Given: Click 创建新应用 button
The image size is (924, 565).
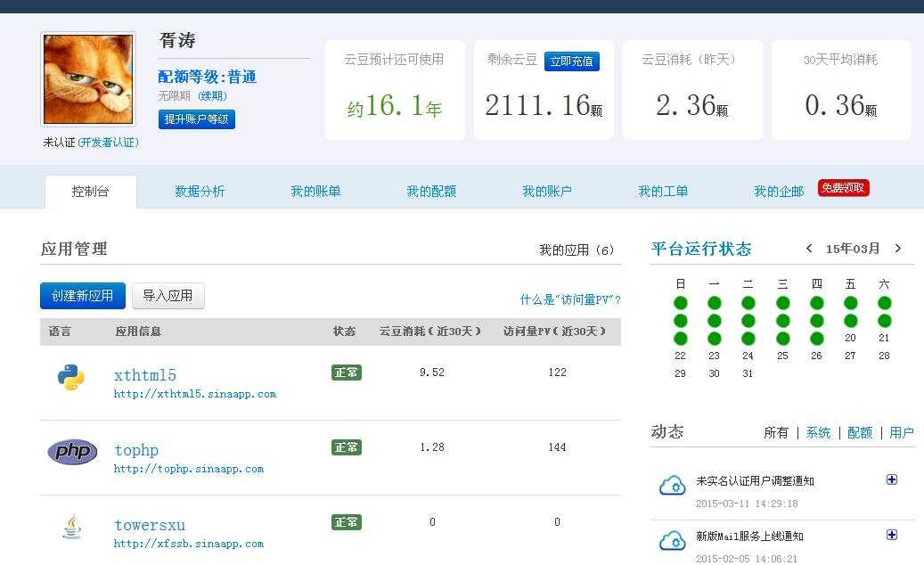Looking at the screenshot, I should (83, 296).
